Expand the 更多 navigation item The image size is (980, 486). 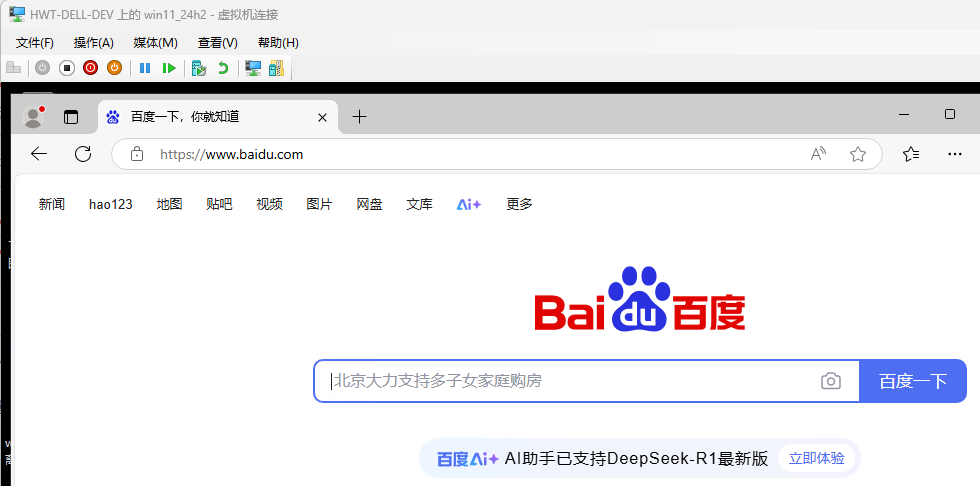point(519,204)
